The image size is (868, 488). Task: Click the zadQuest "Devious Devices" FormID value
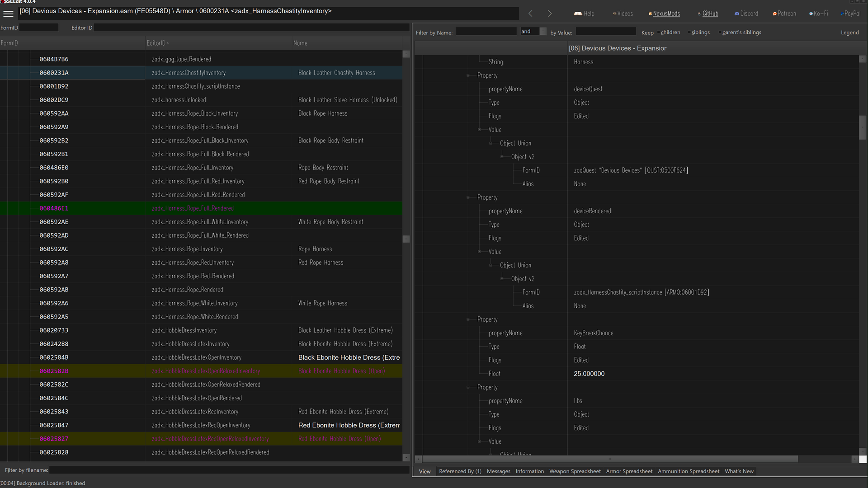631,170
